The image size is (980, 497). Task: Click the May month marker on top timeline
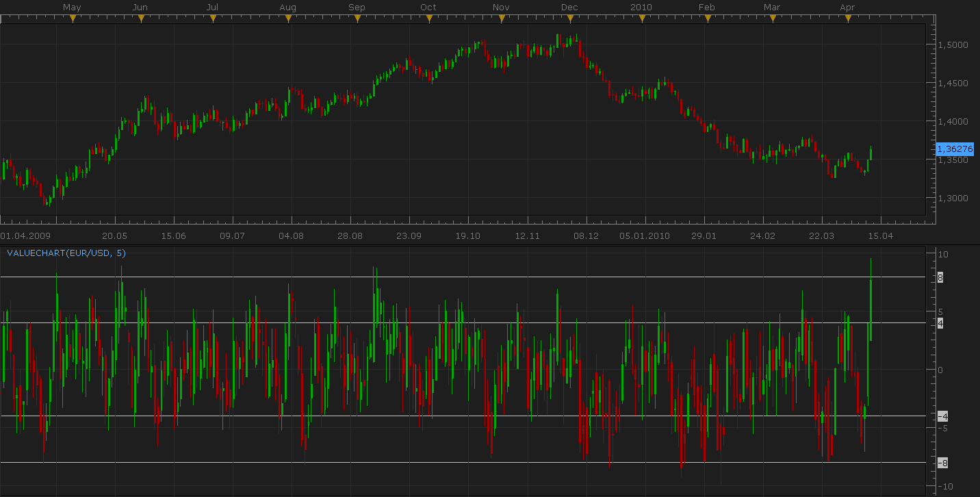[73, 18]
